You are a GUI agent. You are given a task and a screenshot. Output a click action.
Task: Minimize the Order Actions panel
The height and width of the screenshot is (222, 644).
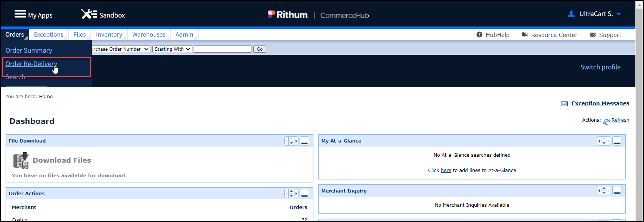pos(304,194)
